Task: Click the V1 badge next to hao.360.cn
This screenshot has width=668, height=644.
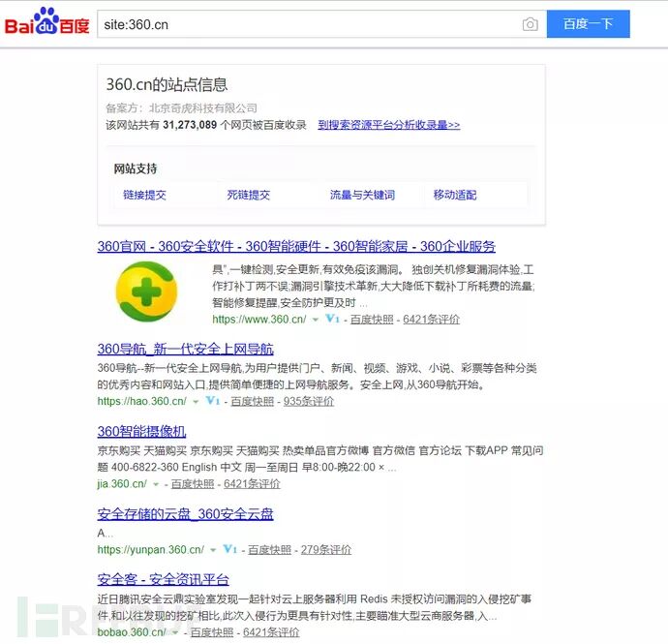Action: point(213,401)
